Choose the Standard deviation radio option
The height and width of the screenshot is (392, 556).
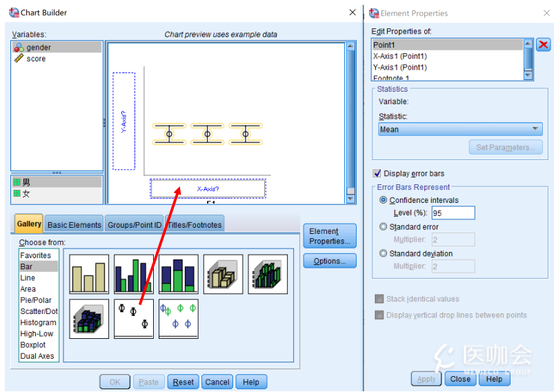tap(384, 253)
